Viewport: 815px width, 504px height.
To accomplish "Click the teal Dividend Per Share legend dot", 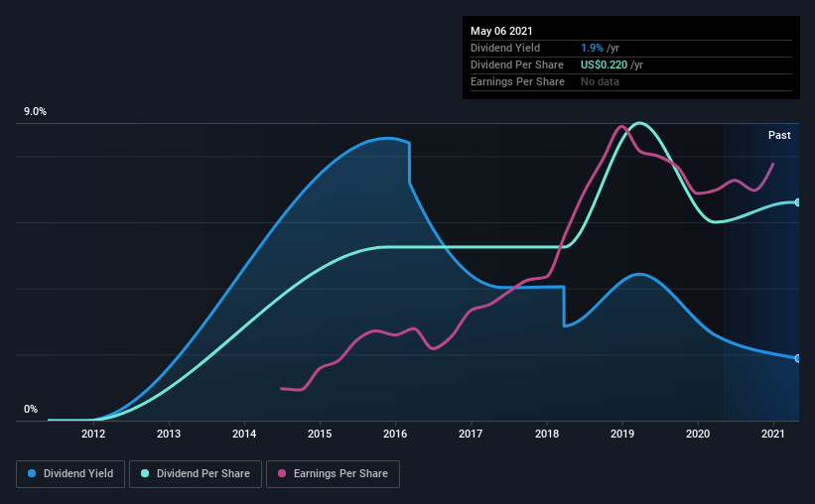I will click(x=145, y=473).
